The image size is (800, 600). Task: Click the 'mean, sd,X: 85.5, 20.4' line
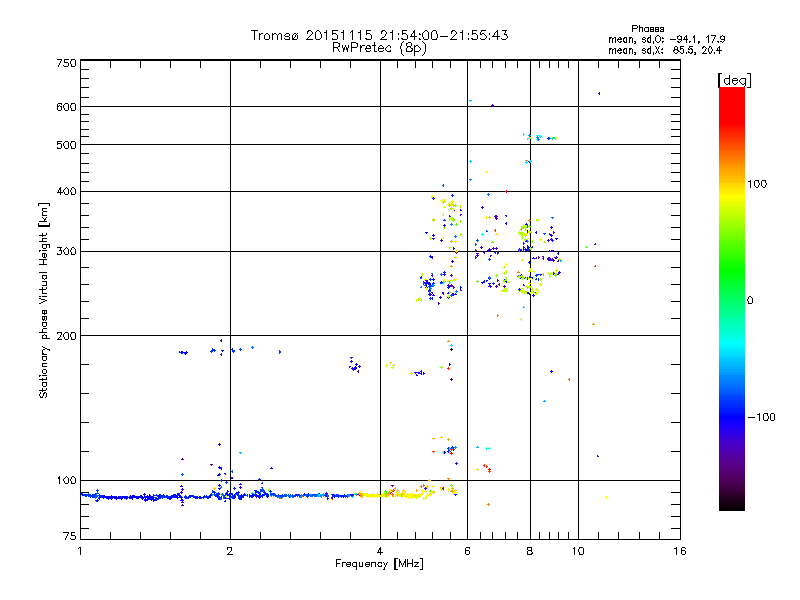665,50
